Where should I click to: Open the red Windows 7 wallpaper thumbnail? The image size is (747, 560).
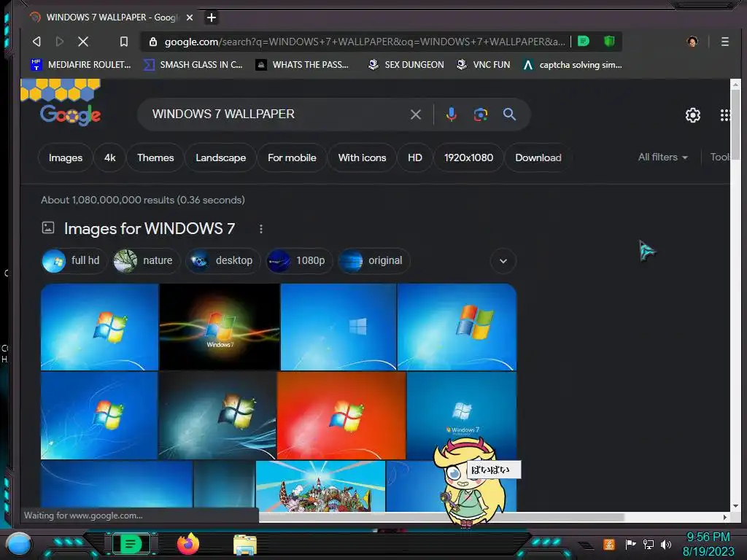click(341, 416)
